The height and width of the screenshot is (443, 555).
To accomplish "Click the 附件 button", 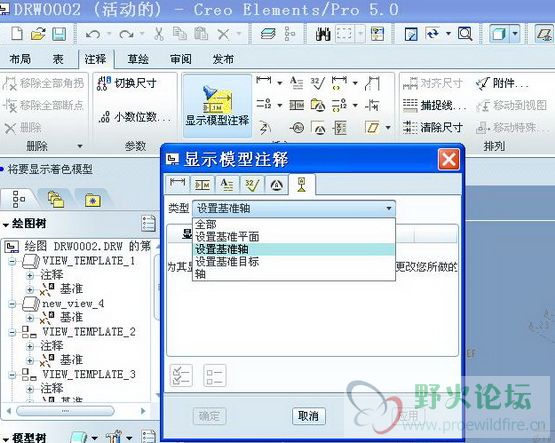I will (502, 83).
